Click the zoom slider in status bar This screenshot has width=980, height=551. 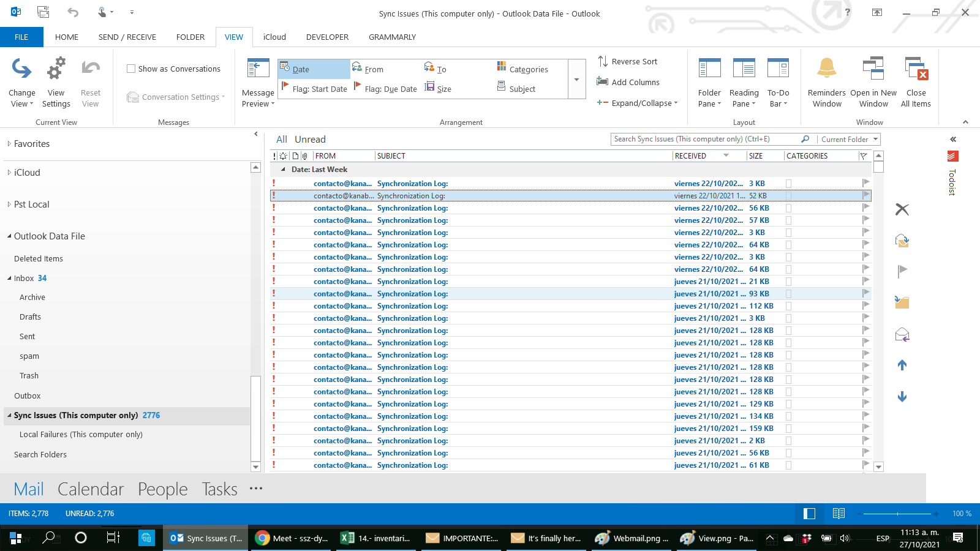[897, 514]
